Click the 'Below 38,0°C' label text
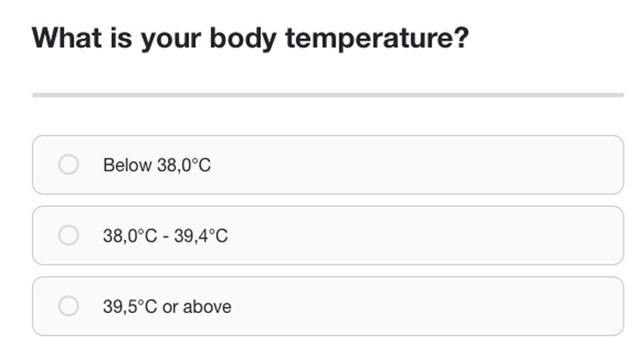The height and width of the screenshot is (357, 644). [157, 165]
